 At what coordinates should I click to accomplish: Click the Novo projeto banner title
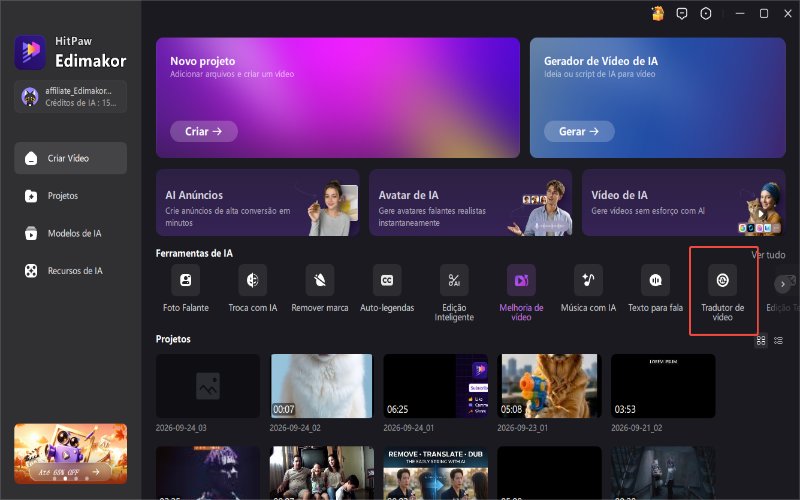point(203,61)
